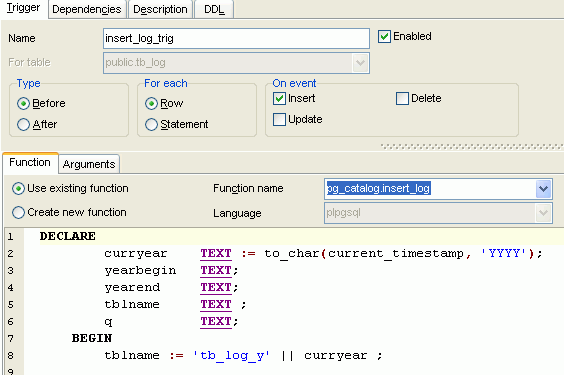
Task: Toggle the Enabled checkbox
Action: pyautogui.click(x=384, y=36)
